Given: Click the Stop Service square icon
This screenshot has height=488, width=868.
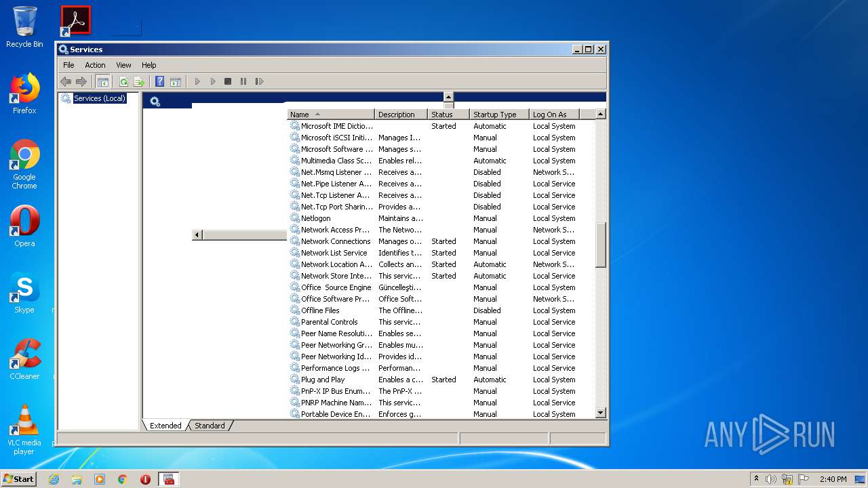Looking at the screenshot, I should 228,81.
